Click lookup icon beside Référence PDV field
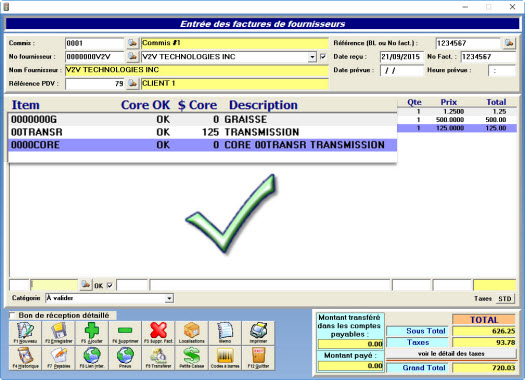Image resolution: width=525 pixels, height=380 pixels. click(133, 83)
